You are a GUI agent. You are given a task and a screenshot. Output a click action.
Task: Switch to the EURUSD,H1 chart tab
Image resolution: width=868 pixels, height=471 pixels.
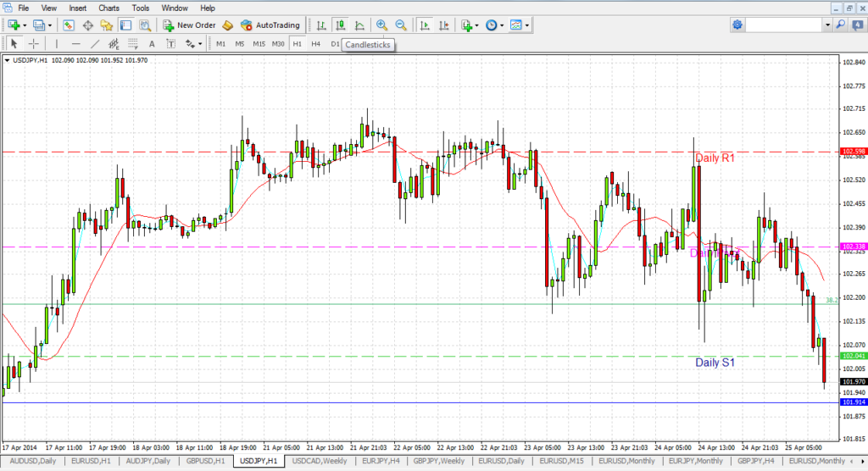(x=91, y=461)
